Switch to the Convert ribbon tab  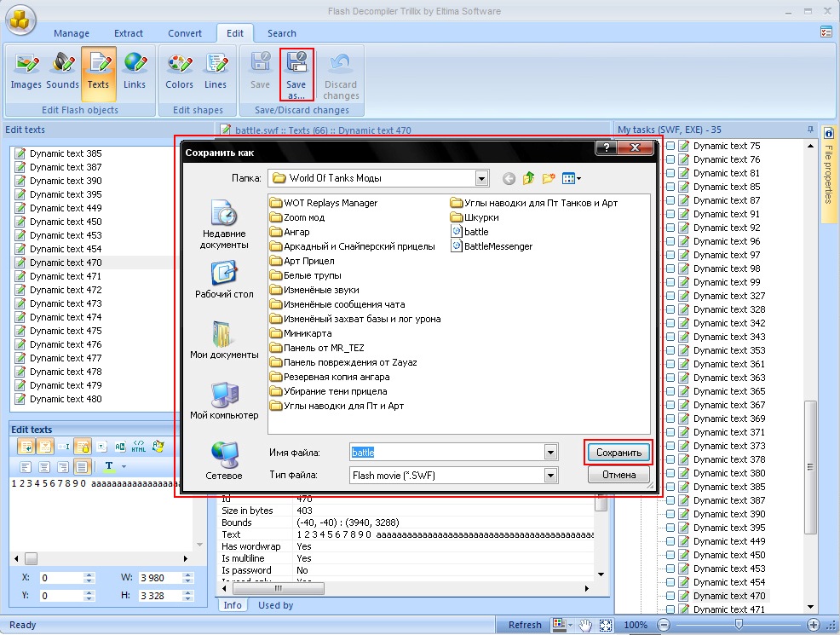[x=185, y=33]
